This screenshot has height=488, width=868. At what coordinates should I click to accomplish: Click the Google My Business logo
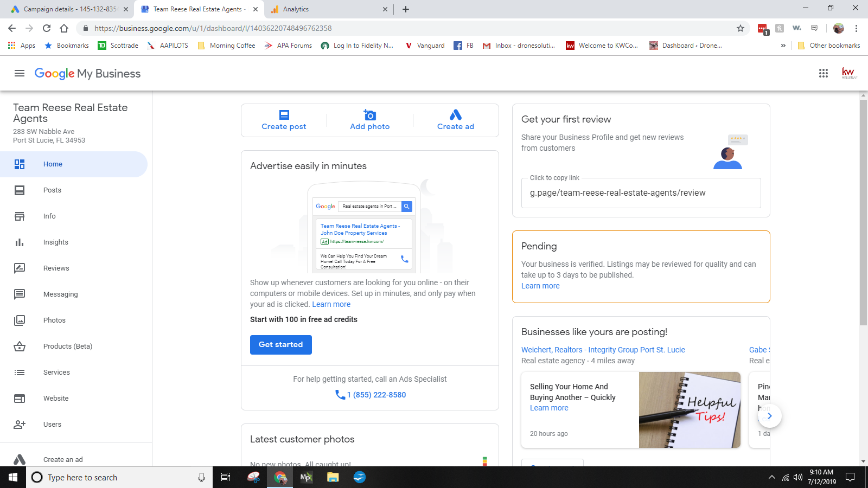(87, 73)
